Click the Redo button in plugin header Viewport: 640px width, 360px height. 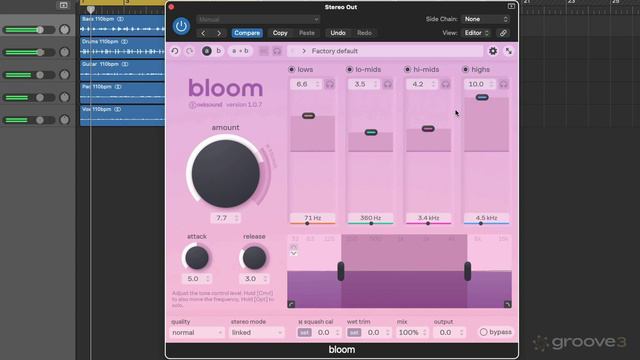tap(364, 33)
